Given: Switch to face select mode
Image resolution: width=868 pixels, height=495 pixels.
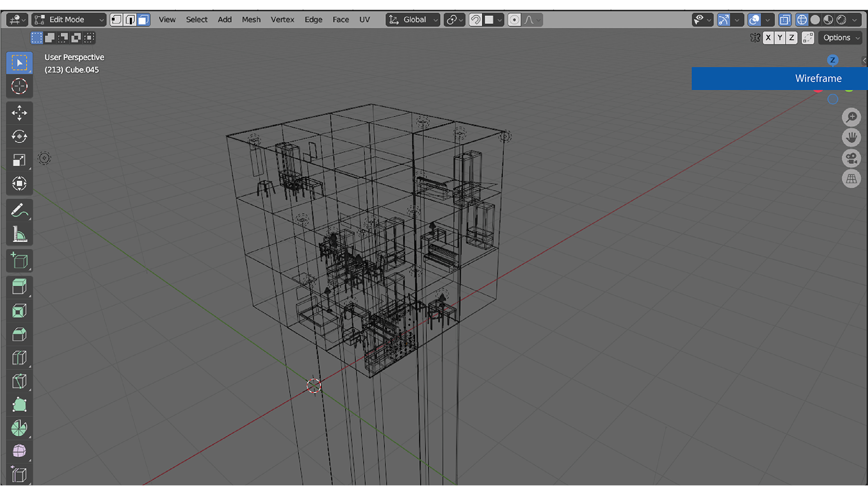Looking at the screenshot, I should [143, 19].
